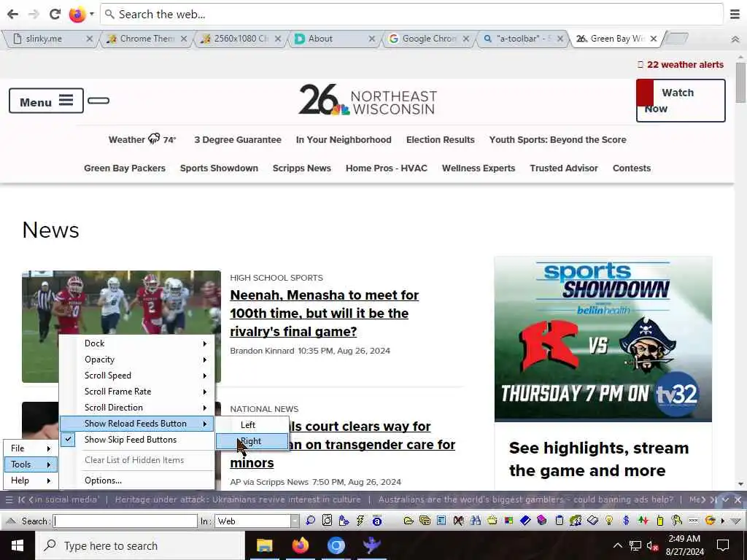Image resolution: width=747 pixels, height=560 pixels.
Task: Click the open book toolbar icon
Action: pos(592,521)
